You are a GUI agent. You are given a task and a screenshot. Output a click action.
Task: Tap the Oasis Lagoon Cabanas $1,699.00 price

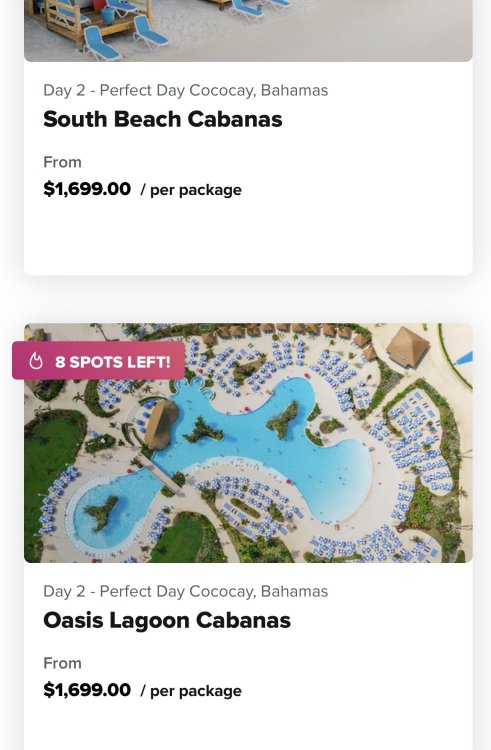[x=87, y=690]
